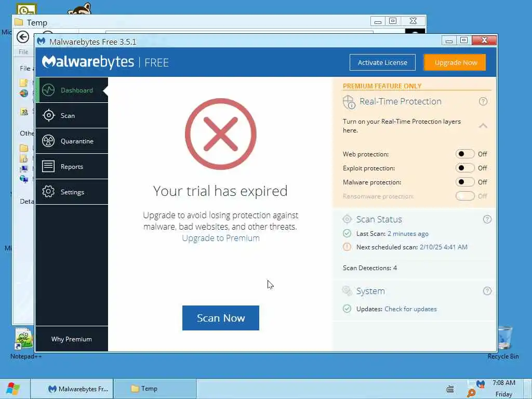Open the Reports section in sidebar
The height and width of the screenshot is (399, 532).
pos(72,166)
